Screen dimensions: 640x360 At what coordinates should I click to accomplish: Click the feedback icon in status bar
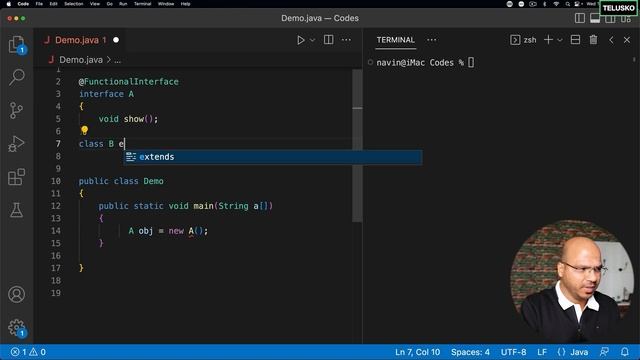tap(604, 352)
